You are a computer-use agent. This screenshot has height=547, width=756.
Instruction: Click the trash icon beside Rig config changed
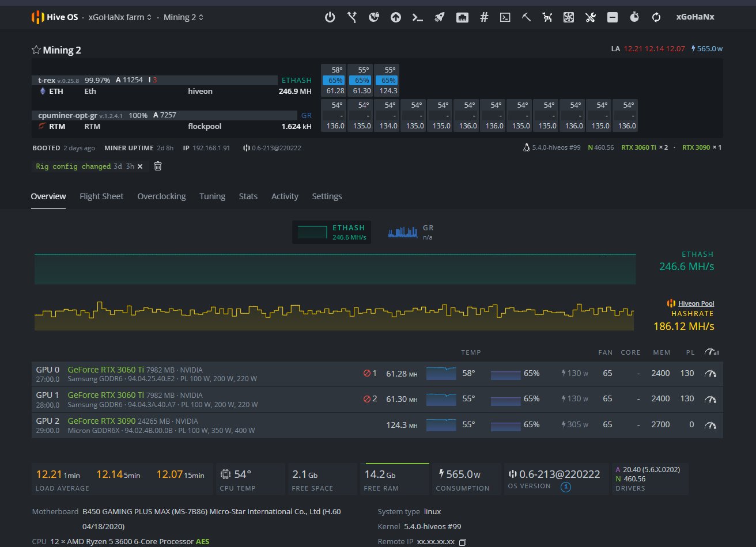point(158,166)
